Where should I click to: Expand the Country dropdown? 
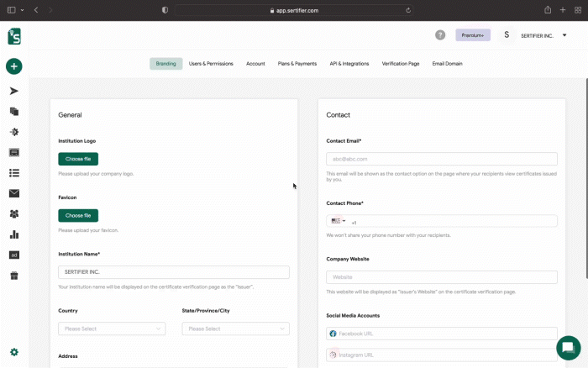click(112, 329)
